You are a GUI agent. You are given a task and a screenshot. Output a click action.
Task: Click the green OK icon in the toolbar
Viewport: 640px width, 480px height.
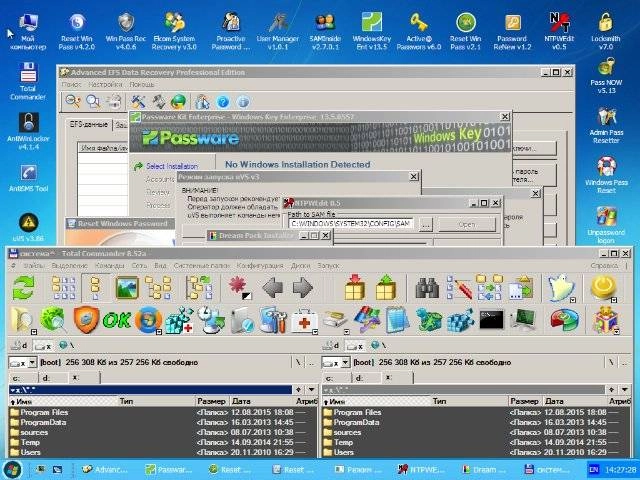coord(117,320)
